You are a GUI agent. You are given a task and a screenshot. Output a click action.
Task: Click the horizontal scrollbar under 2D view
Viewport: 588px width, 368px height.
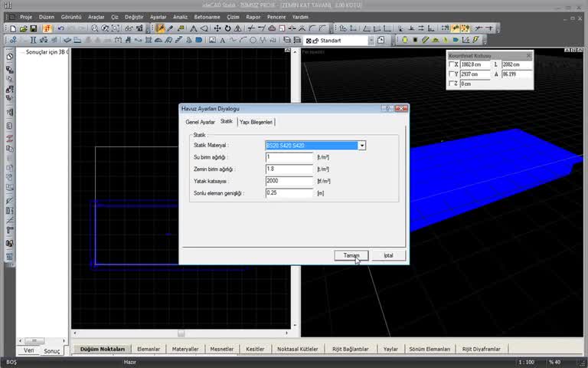[181, 333]
